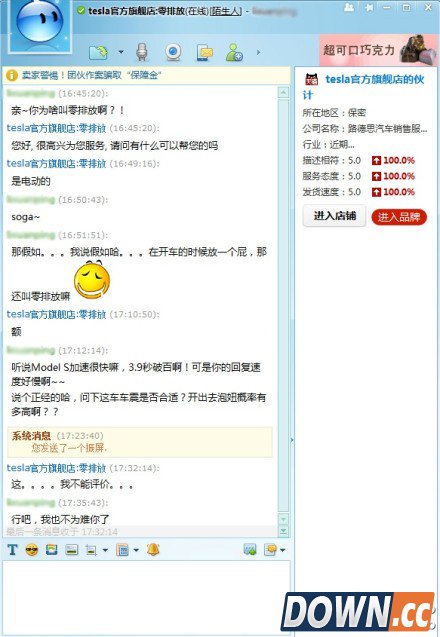440x637 pixels.
Task: Open the emoticon picker smiley
Action: 32,550
